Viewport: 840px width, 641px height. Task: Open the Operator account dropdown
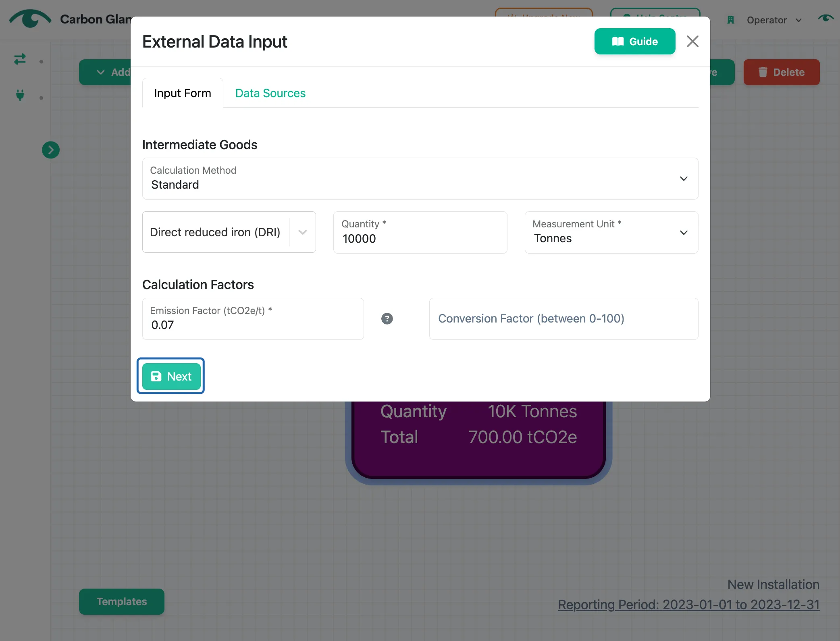point(773,20)
